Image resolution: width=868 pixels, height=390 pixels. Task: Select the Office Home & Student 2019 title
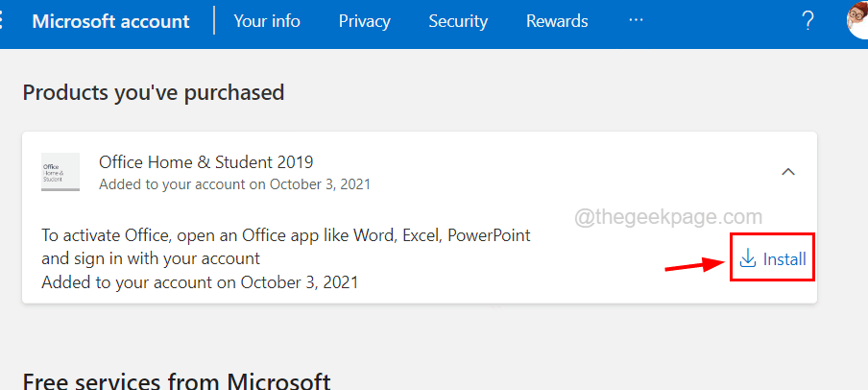pyautogui.click(x=205, y=161)
